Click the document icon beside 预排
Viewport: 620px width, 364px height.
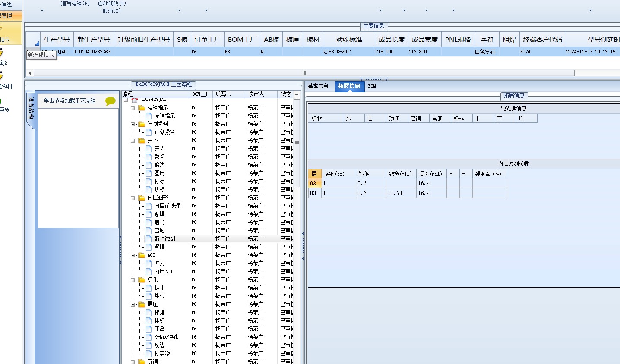pos(149,313)
